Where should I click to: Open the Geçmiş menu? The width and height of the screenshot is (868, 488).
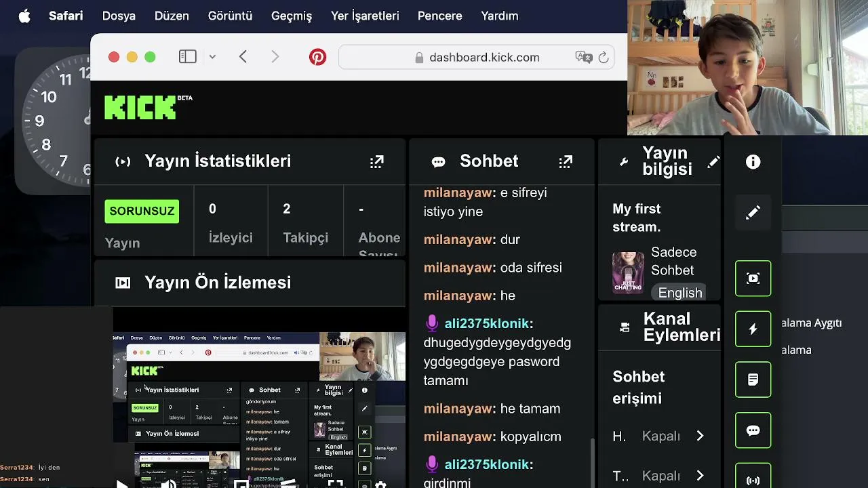292,16
